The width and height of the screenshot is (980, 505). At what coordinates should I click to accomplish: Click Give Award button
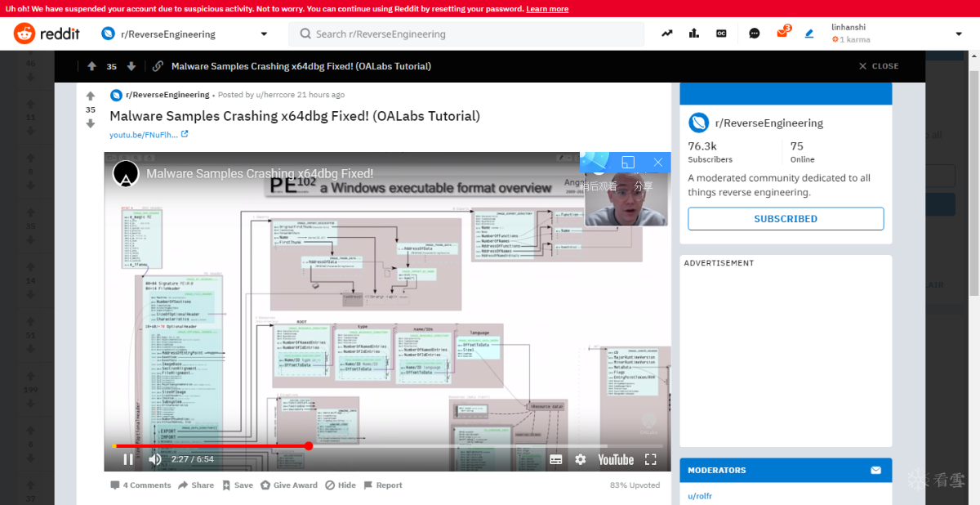[x=289, y=485]
